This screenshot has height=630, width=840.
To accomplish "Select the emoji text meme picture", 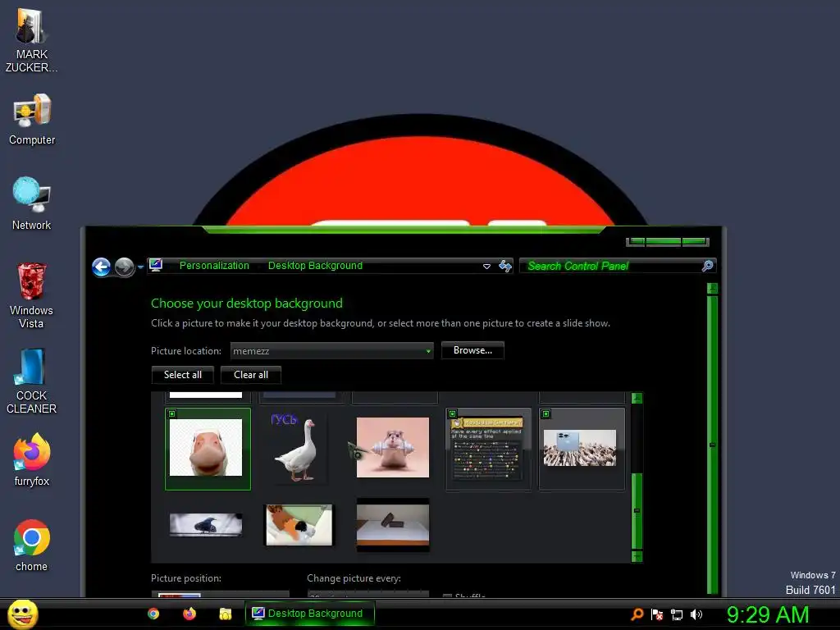I will coord(488,449).
